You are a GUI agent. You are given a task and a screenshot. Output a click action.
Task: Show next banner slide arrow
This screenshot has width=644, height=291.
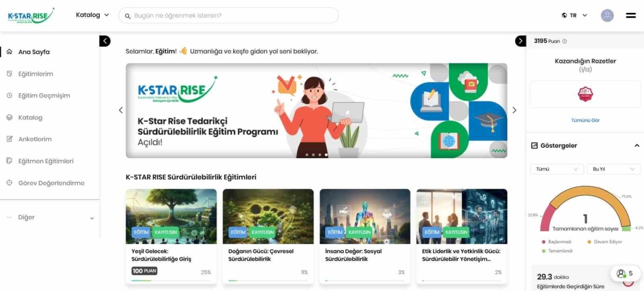click(x=514, y=110)
